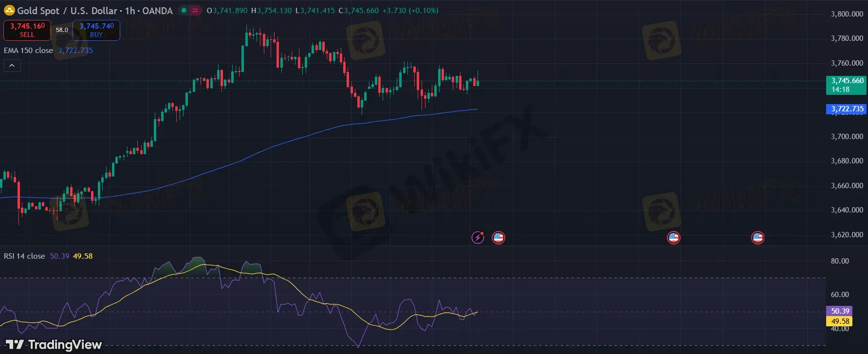
Task: Click the TradingView logo
Action: click(54, 345)
